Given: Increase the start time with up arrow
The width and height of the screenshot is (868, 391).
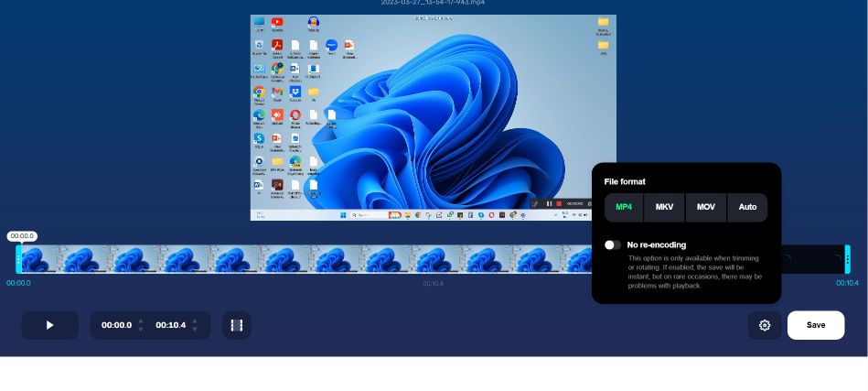Looking at the screenshot, I should (x=141, y=321).
